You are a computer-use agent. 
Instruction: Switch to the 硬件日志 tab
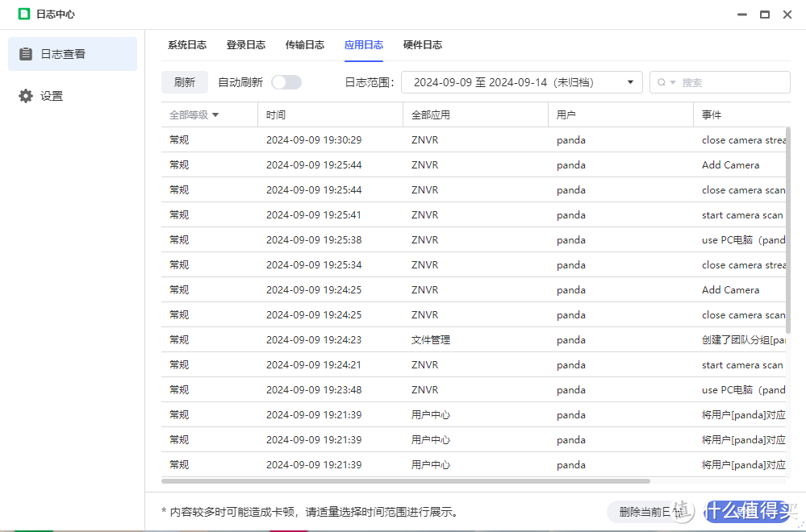(x=422, y=45)
